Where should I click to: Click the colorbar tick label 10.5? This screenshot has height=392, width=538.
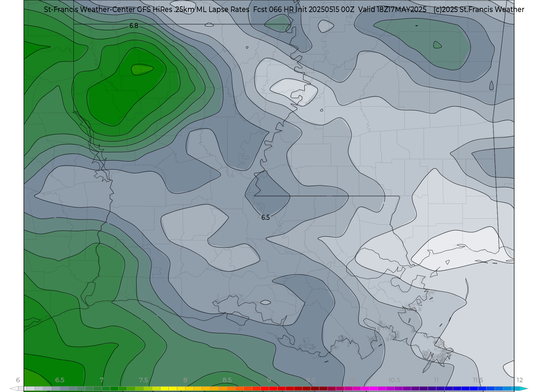coord(394,380)
